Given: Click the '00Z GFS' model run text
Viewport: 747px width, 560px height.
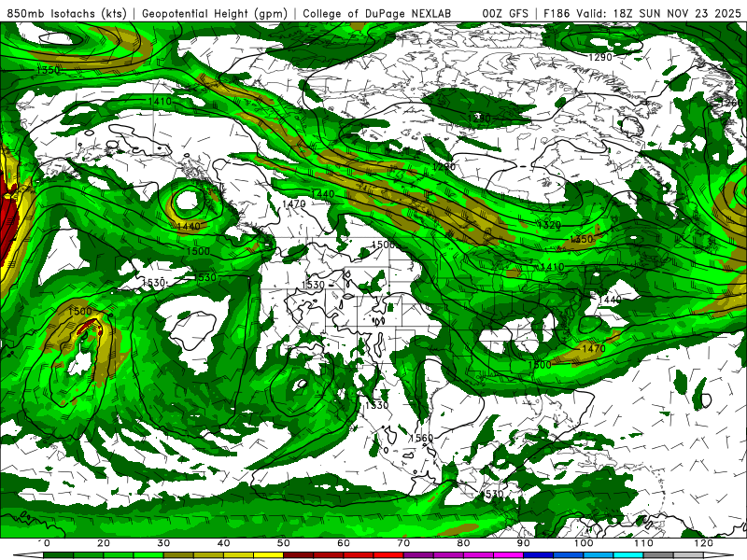Looking at the screenshot, I should pos(505,13).
